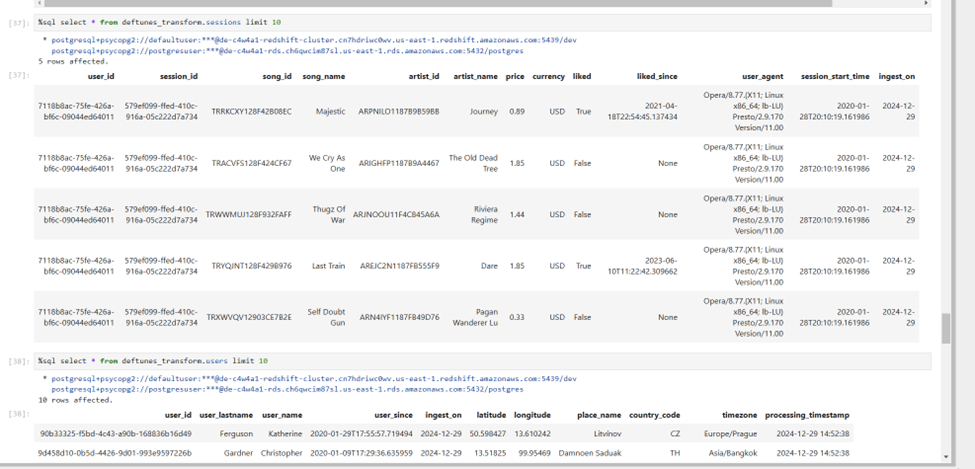Screen dimensions: 975x469
Task: Select the artist_name column header
Action: click(x=475, y=76)
